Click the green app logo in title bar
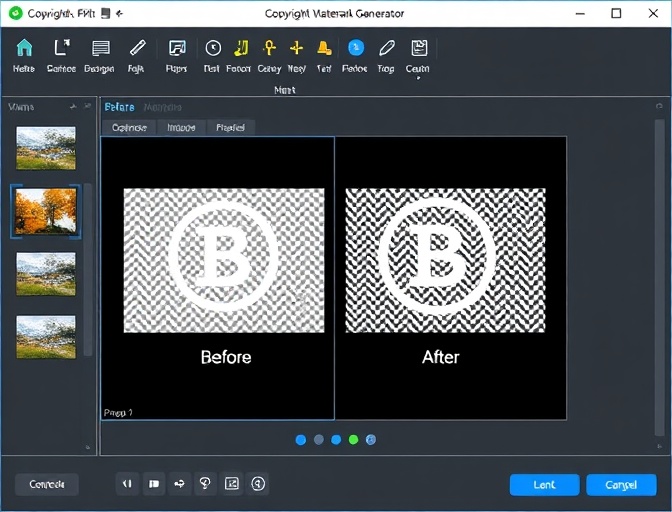The image size is (672, 512). click(15, 13)
